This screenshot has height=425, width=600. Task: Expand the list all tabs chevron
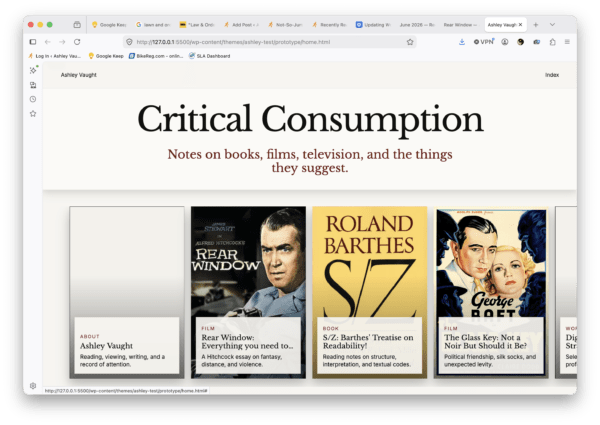pos(552,24)
